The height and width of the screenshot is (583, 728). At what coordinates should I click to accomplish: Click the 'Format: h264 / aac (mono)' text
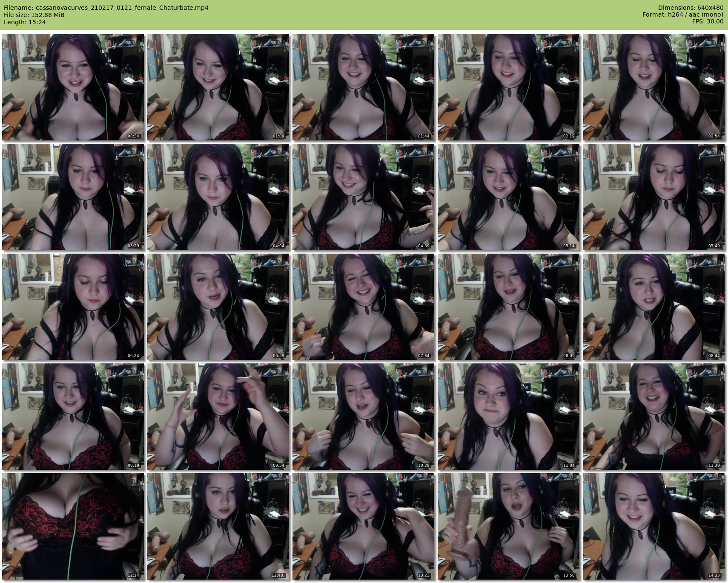coord(683,15)
